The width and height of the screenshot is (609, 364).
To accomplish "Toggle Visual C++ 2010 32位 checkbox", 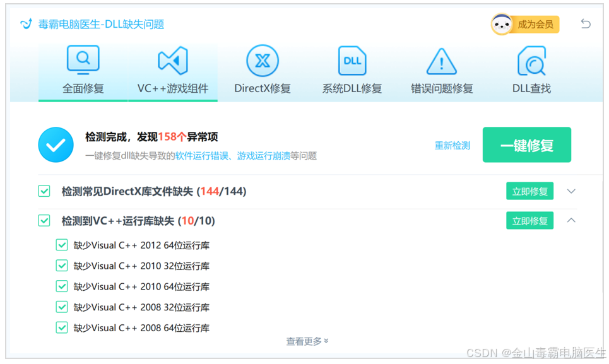I will tap(62, 266).
